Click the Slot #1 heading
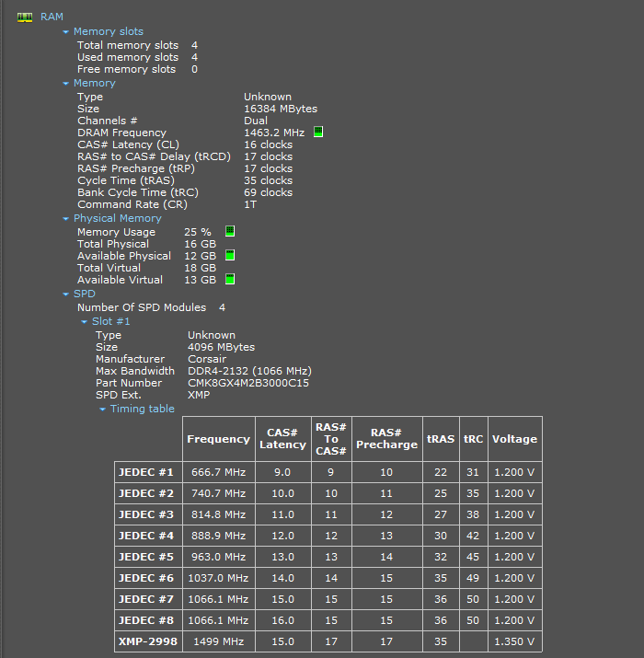The image size is (644, 658). coord(110,321)
